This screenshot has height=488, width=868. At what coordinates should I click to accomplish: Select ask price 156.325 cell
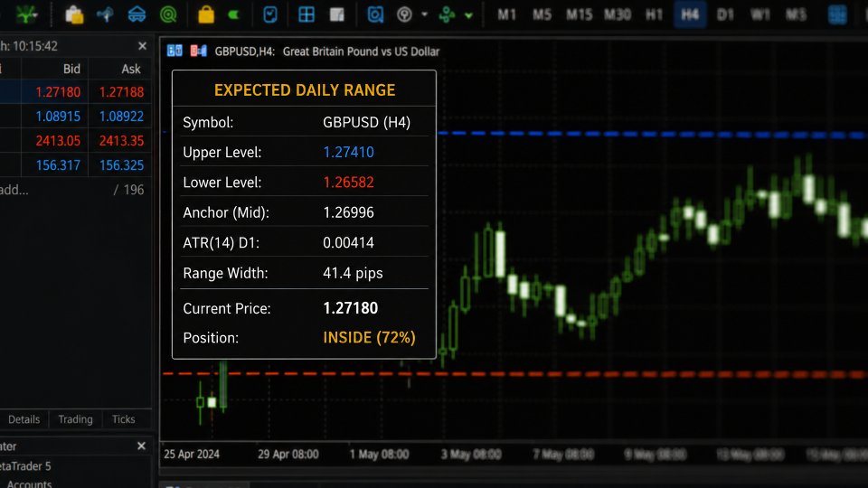point(121,164)
